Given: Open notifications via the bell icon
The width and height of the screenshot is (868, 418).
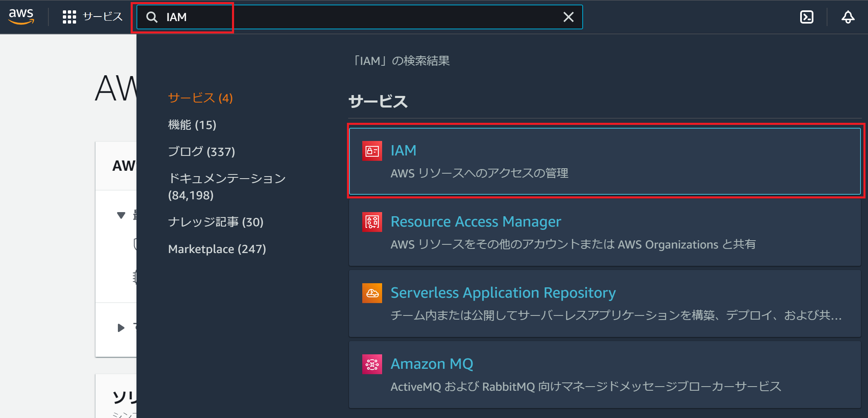Looking at the screenshot, I should [x=848, y=17].
